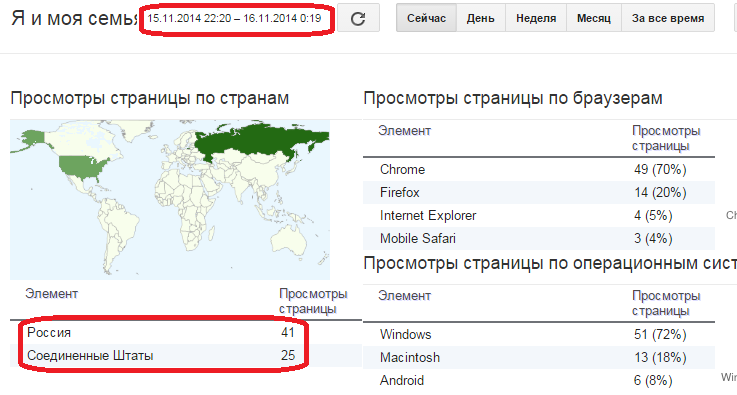Click the 49 (70%) Chrome pageviews value
The width and height of the screenshot is (737, 395).
click(660, 169)
